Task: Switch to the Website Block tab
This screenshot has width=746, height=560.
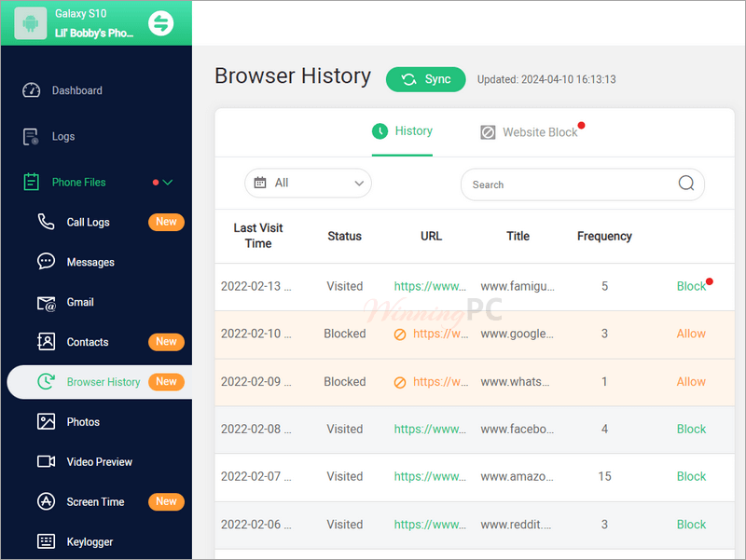Action: coord(529,132)
